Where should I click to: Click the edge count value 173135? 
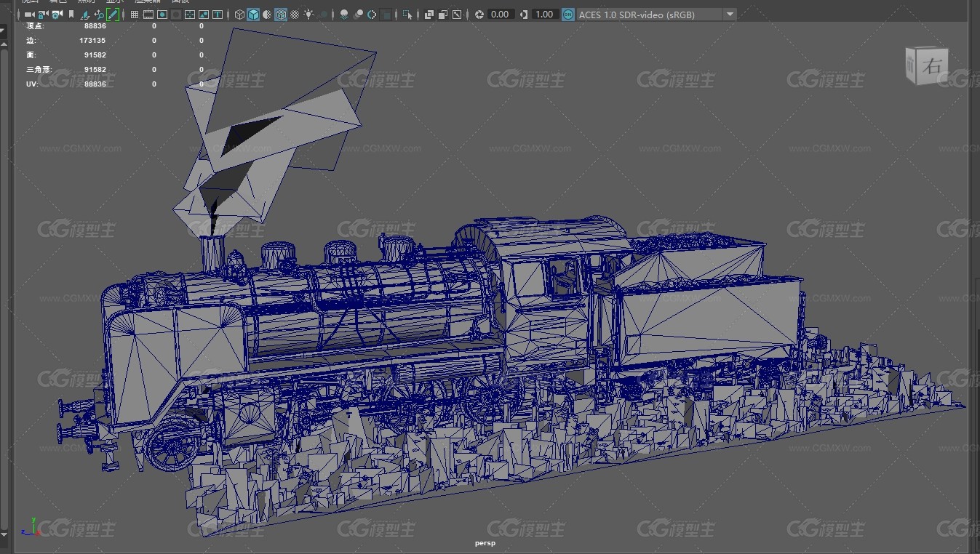(93, 41)
